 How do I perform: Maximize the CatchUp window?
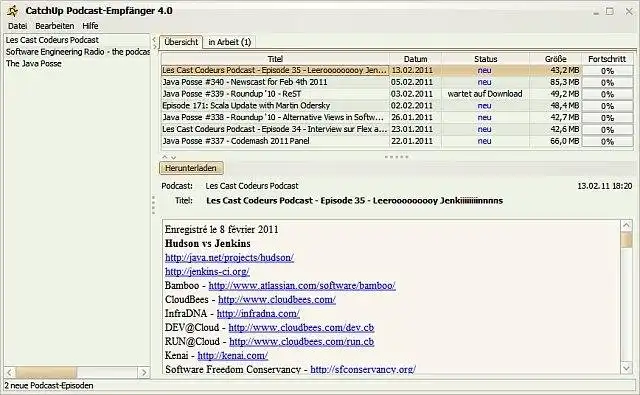pyautogui.click(x=610, y=11)
